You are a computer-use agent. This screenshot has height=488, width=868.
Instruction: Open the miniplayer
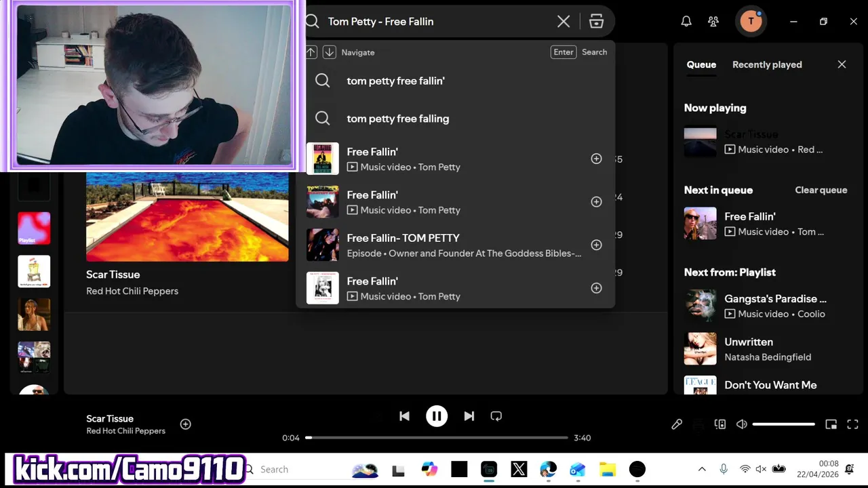(831, 424)
